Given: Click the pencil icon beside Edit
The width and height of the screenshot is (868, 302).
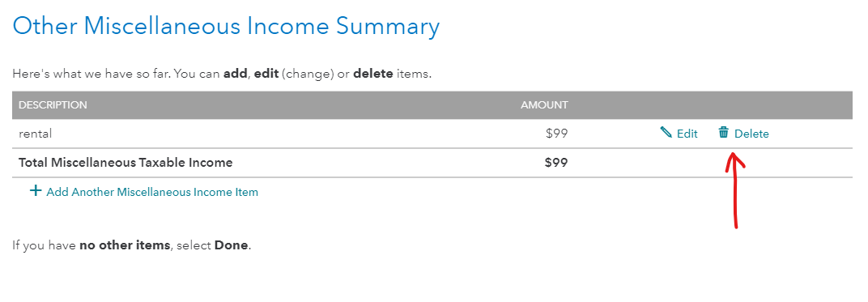Looking at the screenshot, I should (x=666, y=132).
